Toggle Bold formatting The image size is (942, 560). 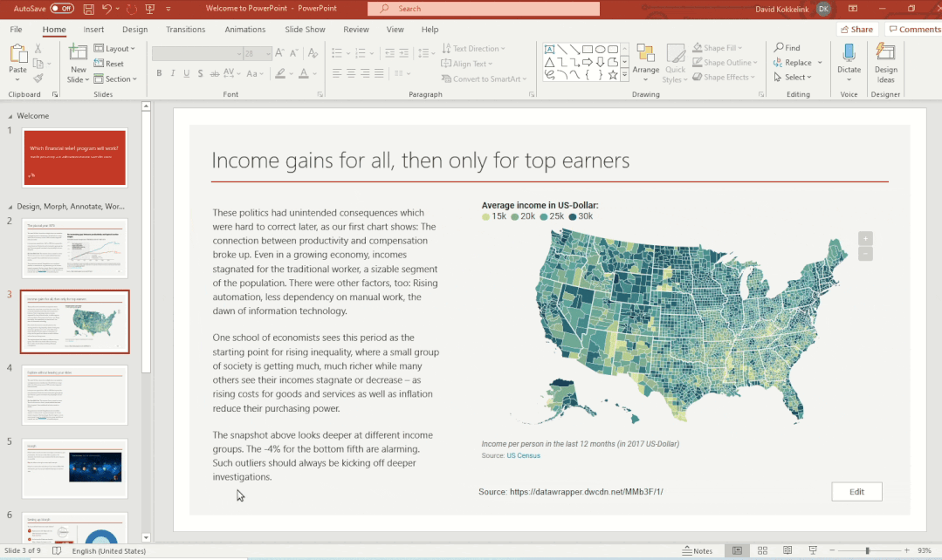(159, 73)
